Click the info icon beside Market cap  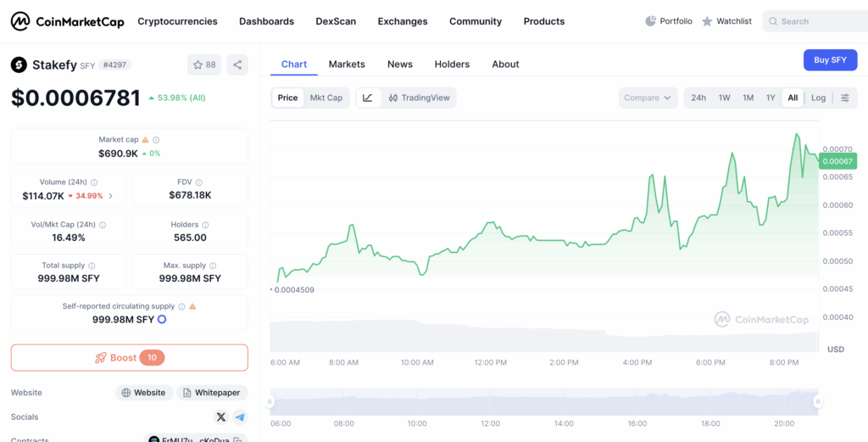click(x=156, y=140)
